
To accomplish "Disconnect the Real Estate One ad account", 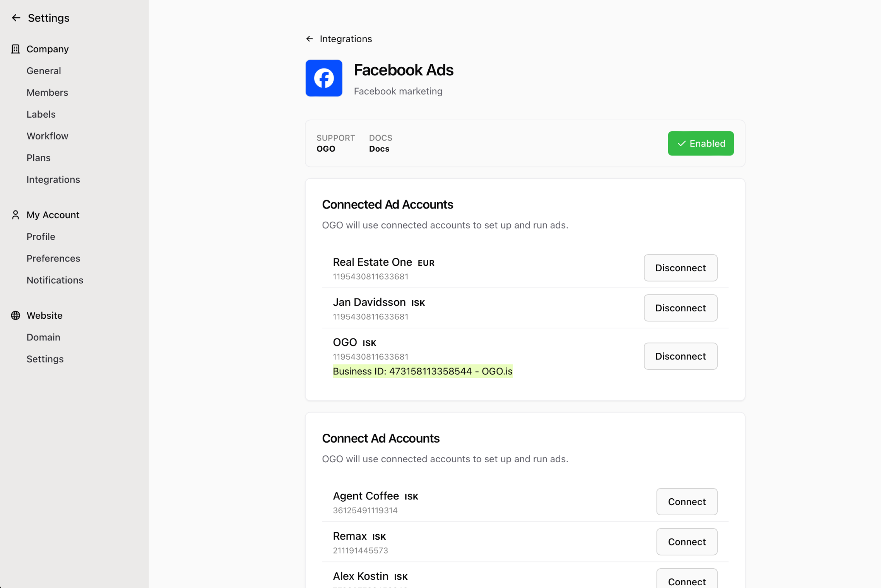I will [680, 268].
